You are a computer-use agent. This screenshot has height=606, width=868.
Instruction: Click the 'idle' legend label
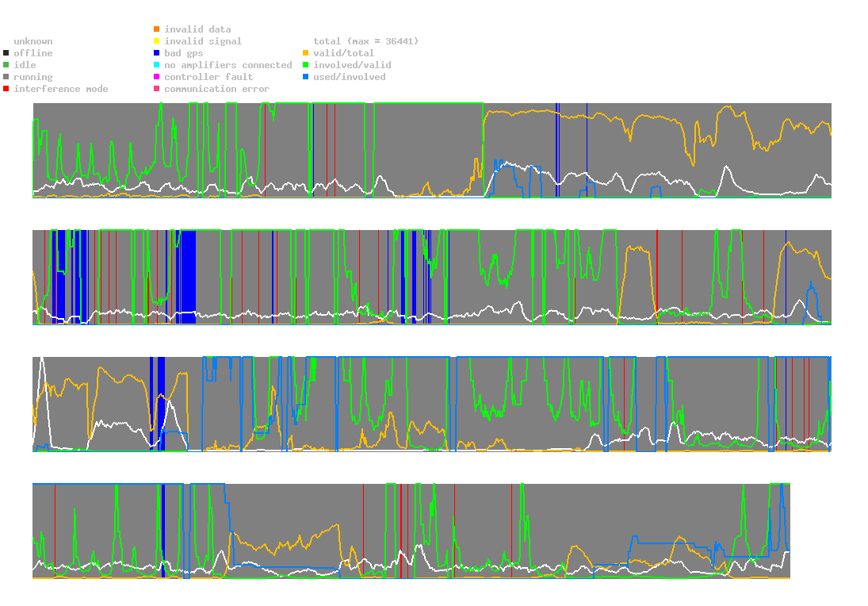point(25,65)
